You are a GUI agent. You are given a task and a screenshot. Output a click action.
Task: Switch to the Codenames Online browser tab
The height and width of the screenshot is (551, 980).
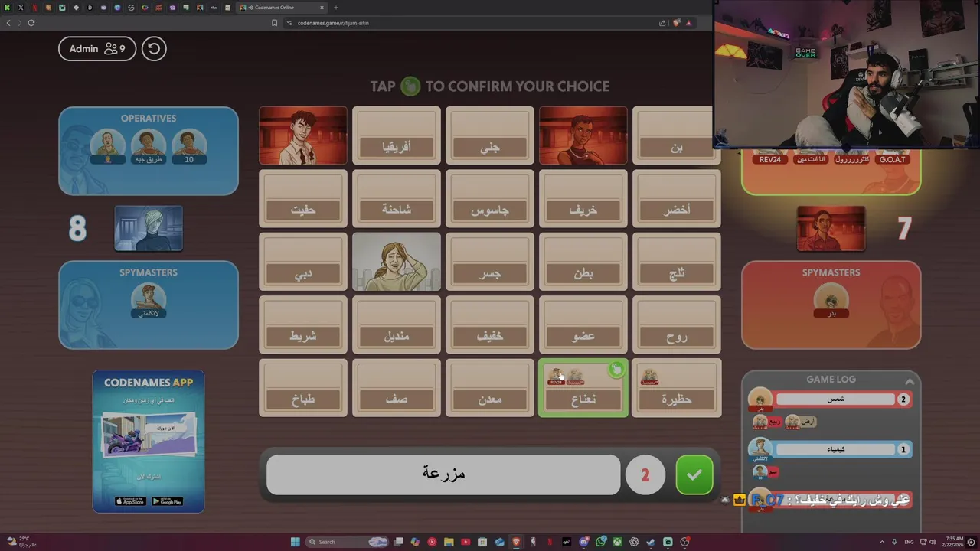[280, 8]
